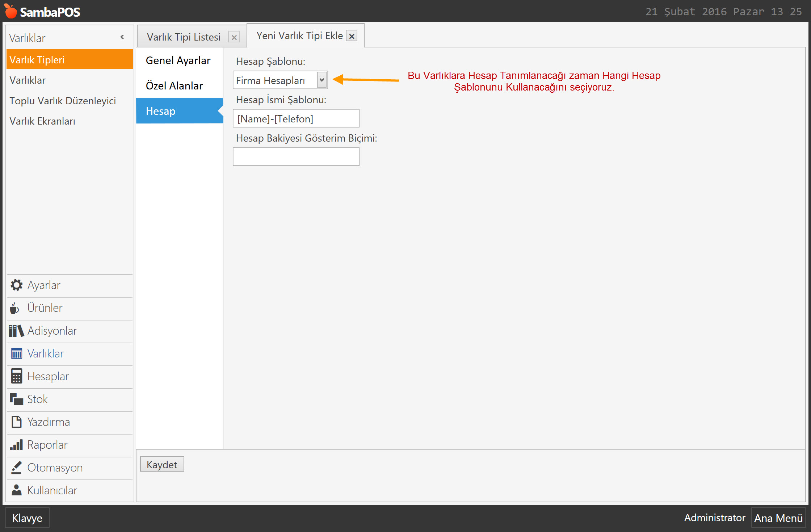Open the Genel Ayarlar section
The height and width of the screenshot is (532, 811).
[180, 60]
